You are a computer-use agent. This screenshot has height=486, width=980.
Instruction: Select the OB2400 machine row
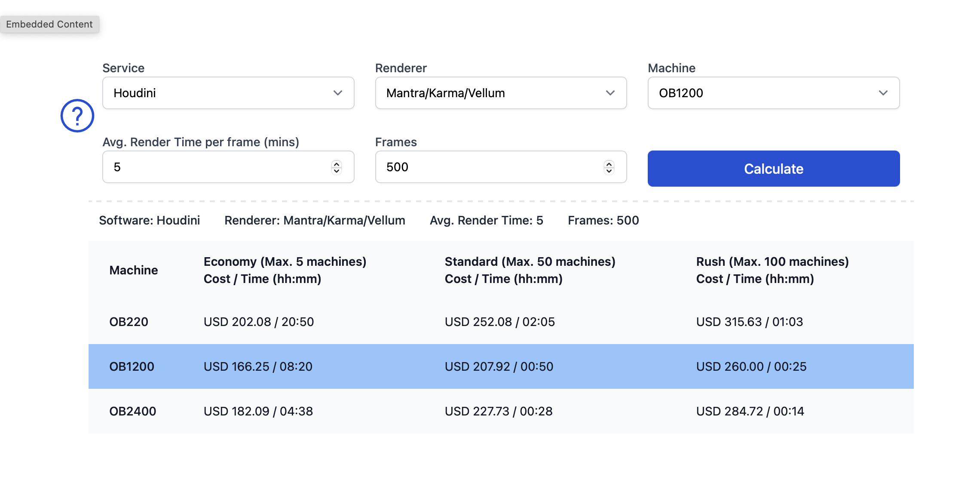pos(501,411)
